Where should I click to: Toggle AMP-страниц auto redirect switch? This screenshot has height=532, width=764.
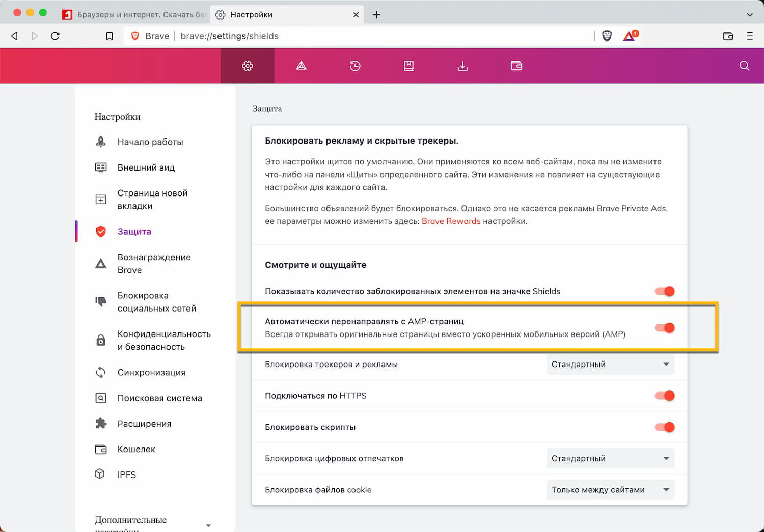(x=665, y=328)
